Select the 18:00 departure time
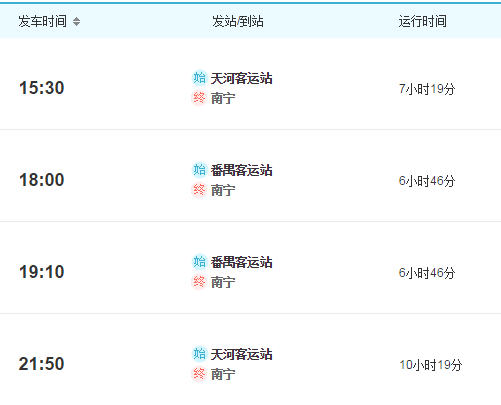The width and height of the screenshot is (501, 405). (x=42, y=180)
